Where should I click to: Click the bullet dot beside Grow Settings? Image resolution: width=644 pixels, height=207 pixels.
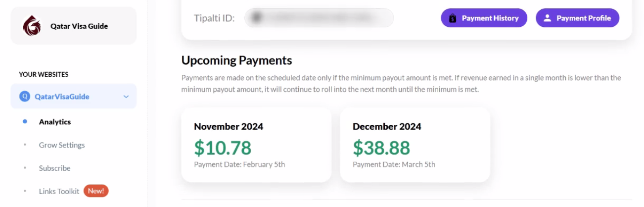25,145
